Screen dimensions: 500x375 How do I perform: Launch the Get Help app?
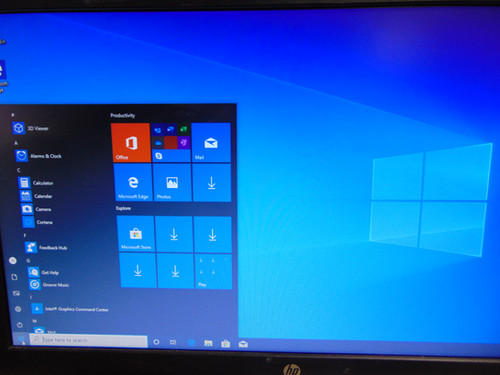coord(44,272)
